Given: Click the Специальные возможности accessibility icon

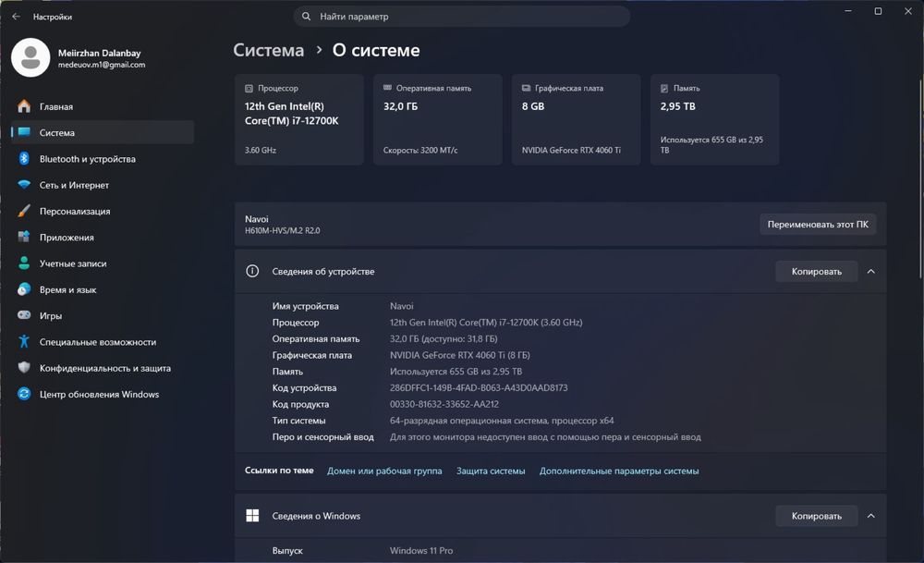Looking at the screenshot, I should [x=24, y=341].
